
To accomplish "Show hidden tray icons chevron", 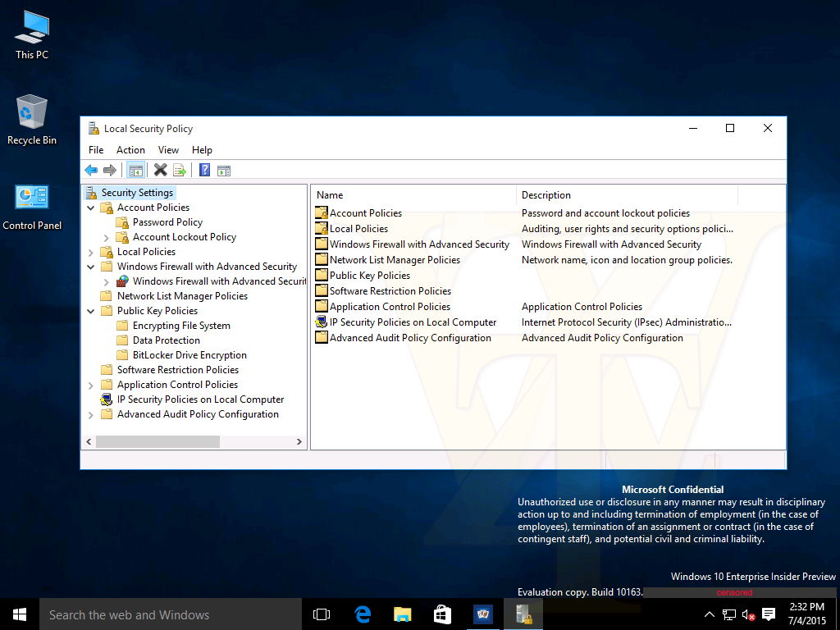I will [709, 614].
